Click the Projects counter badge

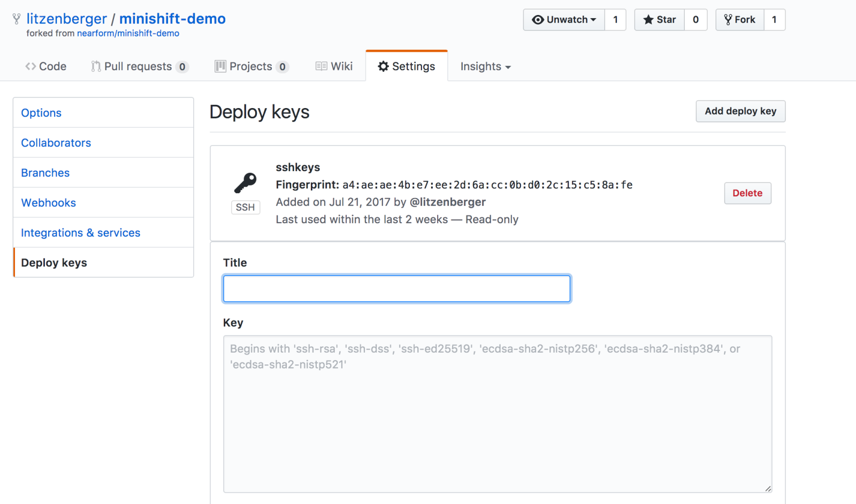tap(282, 67)
